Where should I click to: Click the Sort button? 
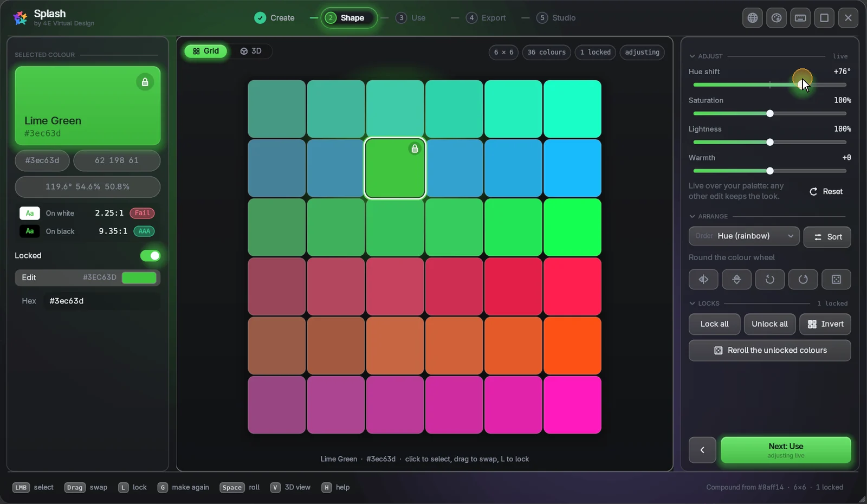(827, 237)
